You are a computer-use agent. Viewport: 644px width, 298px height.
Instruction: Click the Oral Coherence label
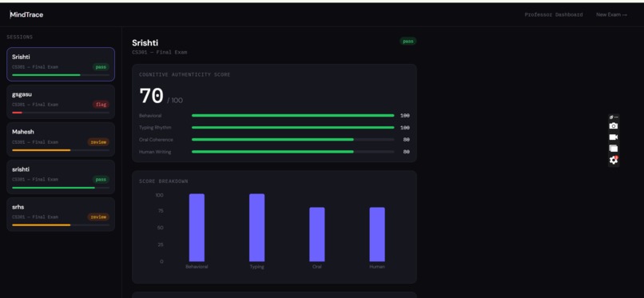click(156, 140)
